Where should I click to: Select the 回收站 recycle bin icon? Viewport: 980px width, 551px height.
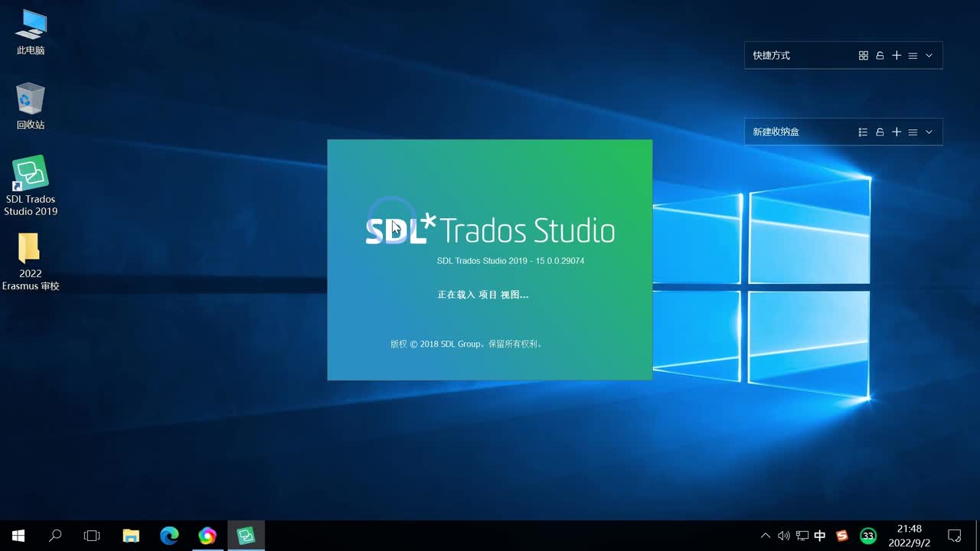point(31,106)
